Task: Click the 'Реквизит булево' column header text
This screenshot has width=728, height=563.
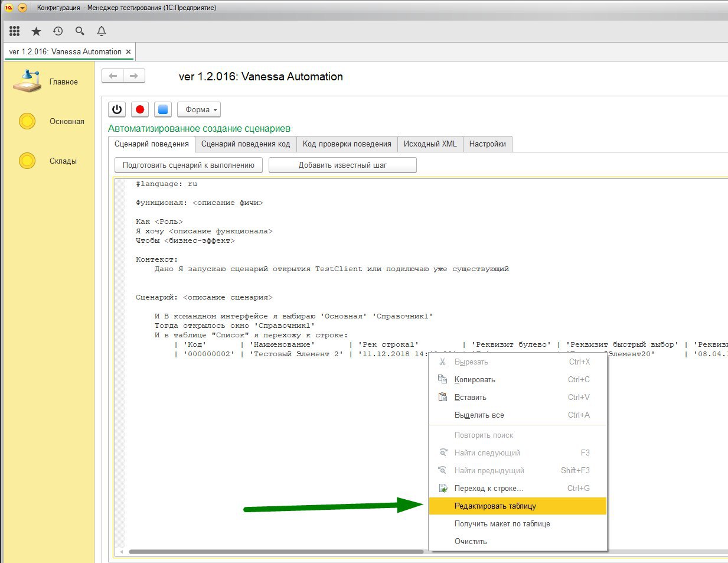Action: [511, 345]
